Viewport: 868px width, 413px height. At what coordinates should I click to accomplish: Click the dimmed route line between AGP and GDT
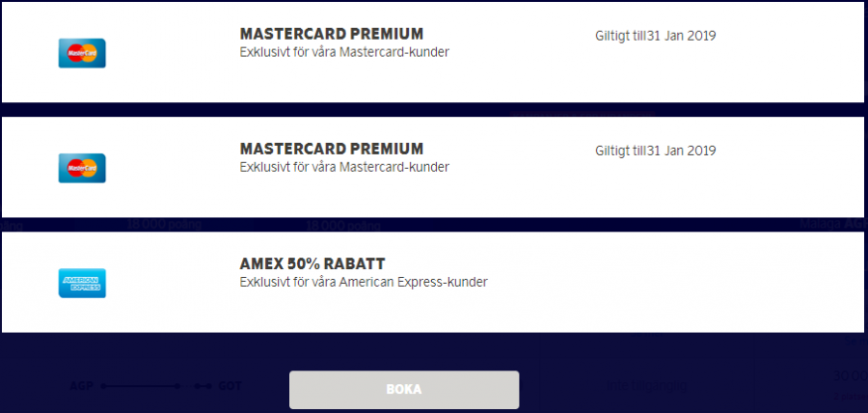point(141,386)
